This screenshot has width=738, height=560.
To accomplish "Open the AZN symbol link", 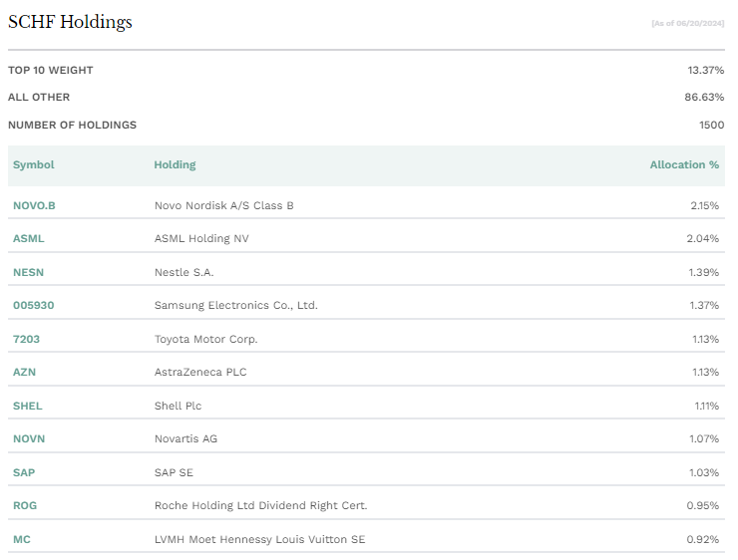I will 24,372.
